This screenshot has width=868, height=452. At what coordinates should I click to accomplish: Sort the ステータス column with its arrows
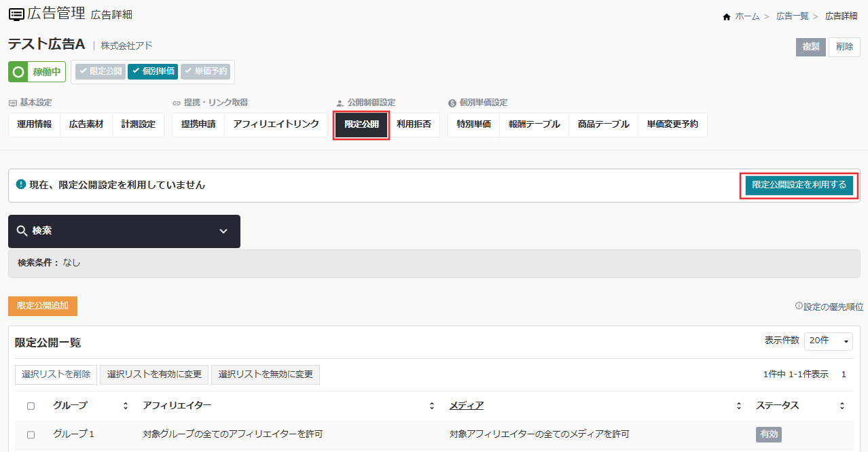pyautogui.click(x=842, y=406)
